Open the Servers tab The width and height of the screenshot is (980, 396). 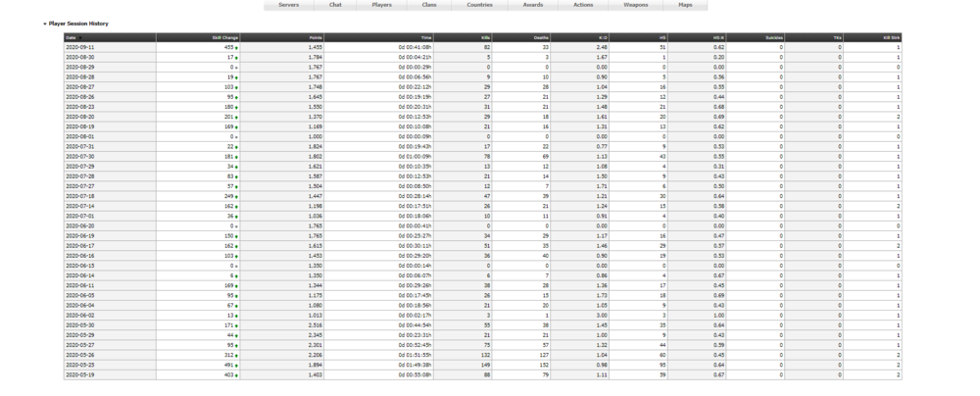pos(289,5)
